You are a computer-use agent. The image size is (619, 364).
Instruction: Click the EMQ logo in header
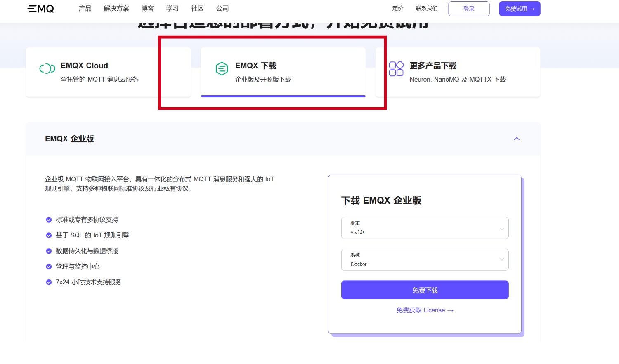point(40,9)
